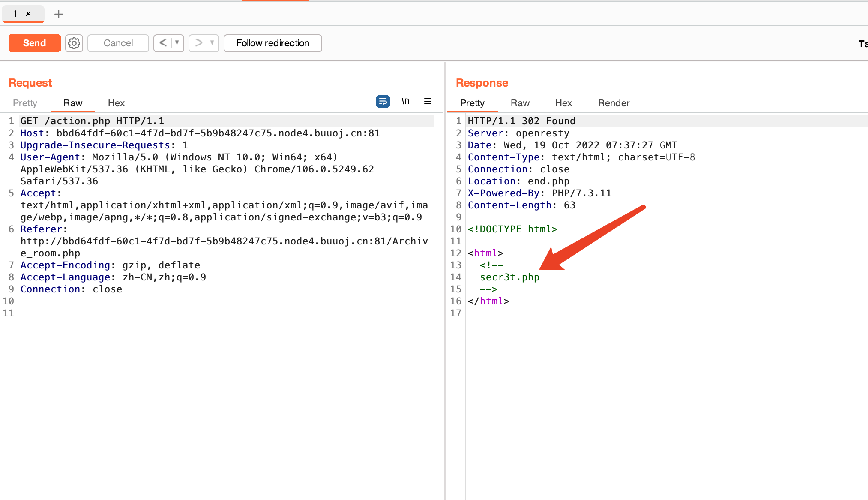The image size is (868, 500).
Task: Click the settings gear icon
Action: (74, 43)
